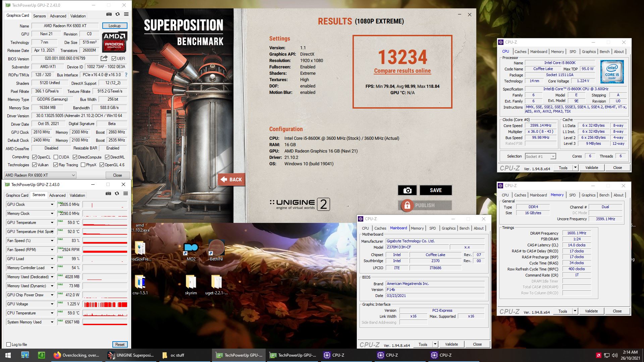Switch to the SPD tab in the CPU-Z Memory window
This screenshot has width=644, height=362.
pyautogui.click(x=572, y=195)
